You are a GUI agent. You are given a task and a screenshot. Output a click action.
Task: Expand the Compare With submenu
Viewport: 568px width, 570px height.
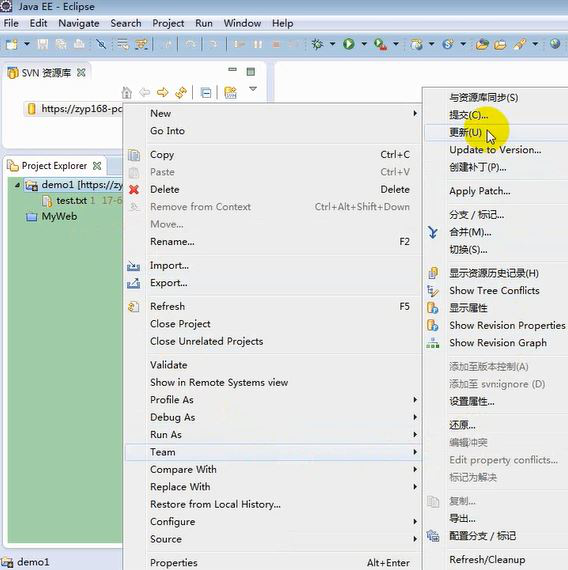coord(415,470)
